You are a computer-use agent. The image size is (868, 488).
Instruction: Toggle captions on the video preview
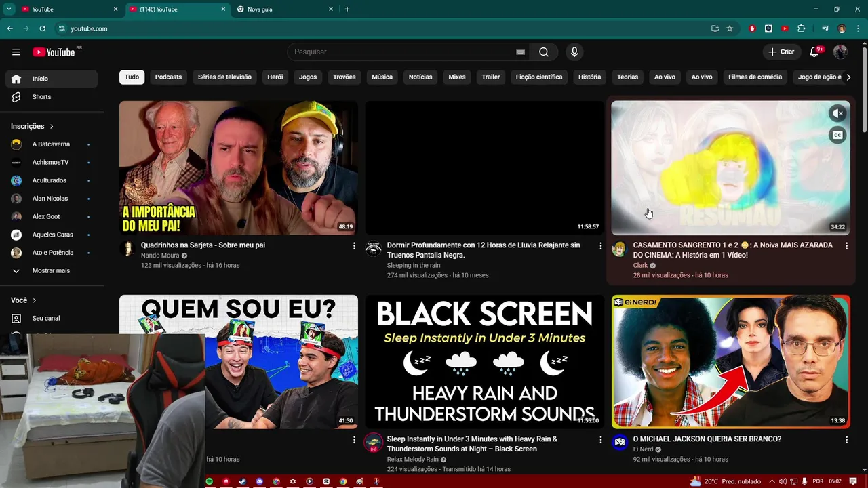(837, 135)
